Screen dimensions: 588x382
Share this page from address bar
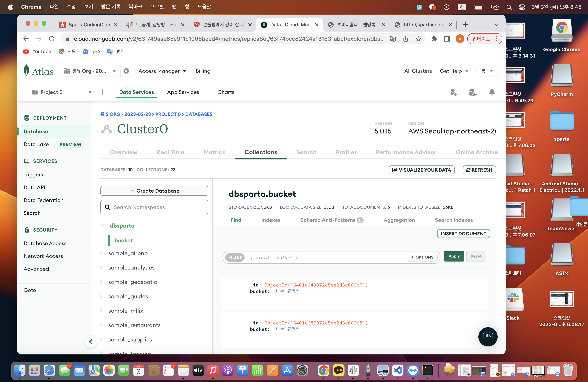405,39
